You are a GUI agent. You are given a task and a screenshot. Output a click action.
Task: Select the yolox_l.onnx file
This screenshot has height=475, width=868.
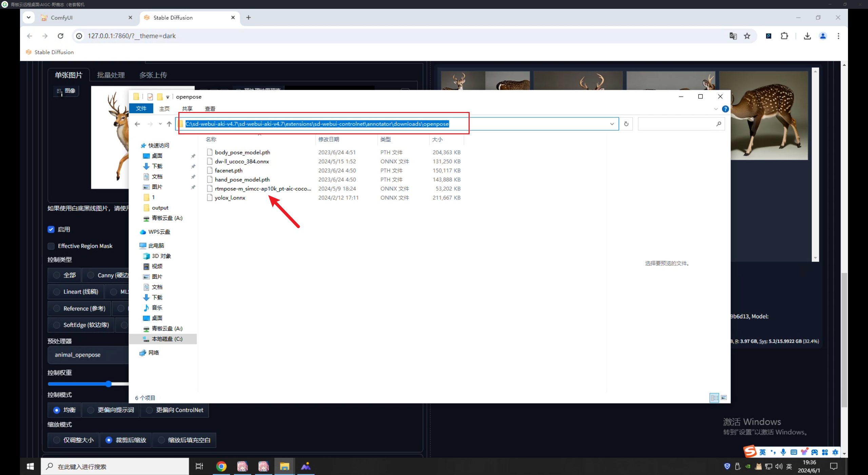pyautogui.click(x=230, y=198)
